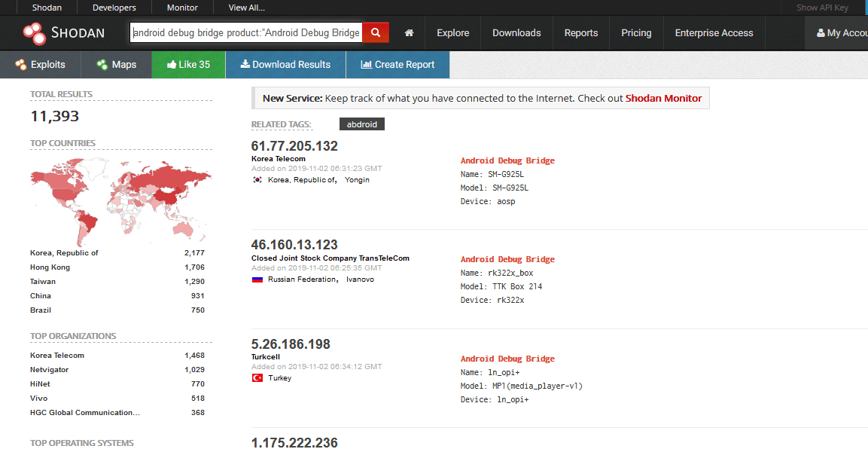Click Russian Federation location link
Image resolution: width=868 pixels, height=449 pixels.
(x=303, y=279)
